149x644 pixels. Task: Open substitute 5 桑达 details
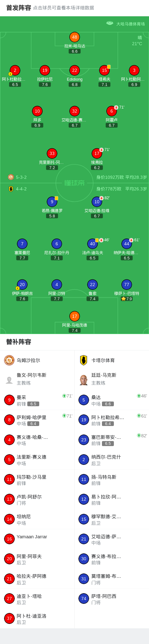click(x=112, y=400)
